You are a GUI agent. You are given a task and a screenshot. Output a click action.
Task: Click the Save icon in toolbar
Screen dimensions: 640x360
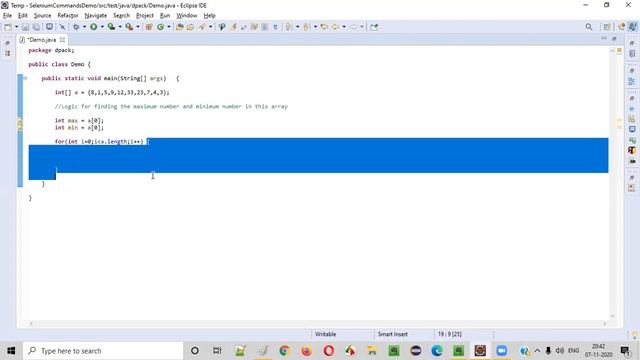(25, 27)
